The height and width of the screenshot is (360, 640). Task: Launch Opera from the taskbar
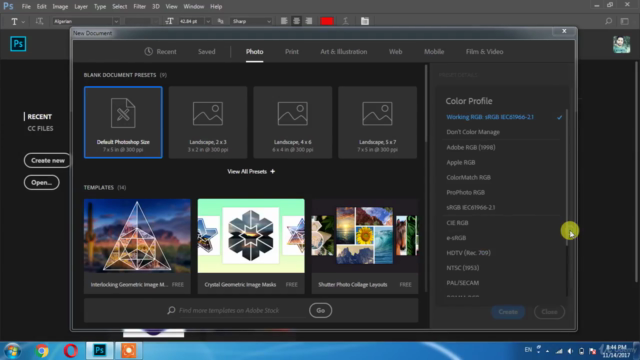(71, 351)
